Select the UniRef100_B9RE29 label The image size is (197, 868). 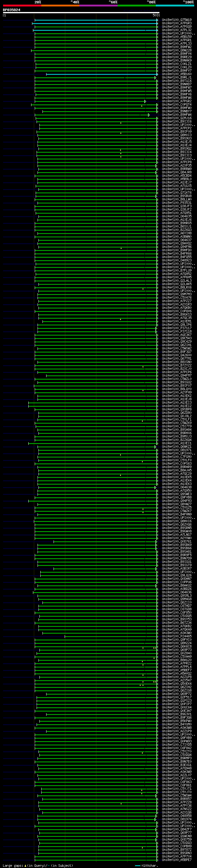177,57
